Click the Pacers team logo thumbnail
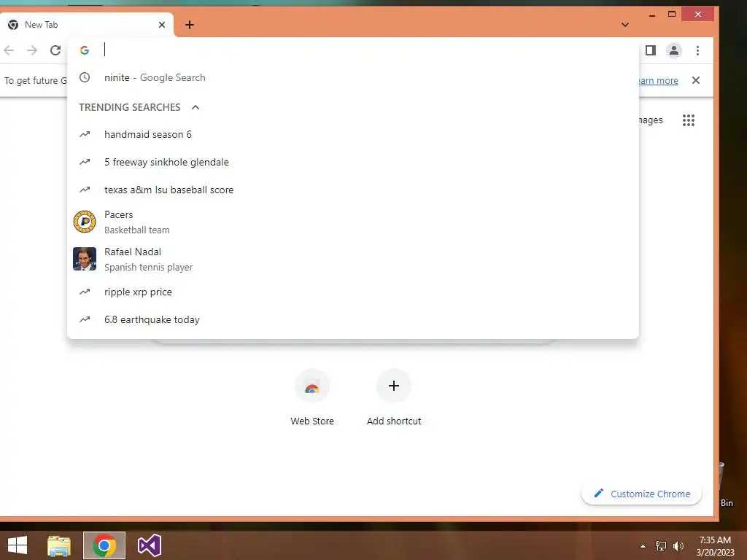 (85, 222)
